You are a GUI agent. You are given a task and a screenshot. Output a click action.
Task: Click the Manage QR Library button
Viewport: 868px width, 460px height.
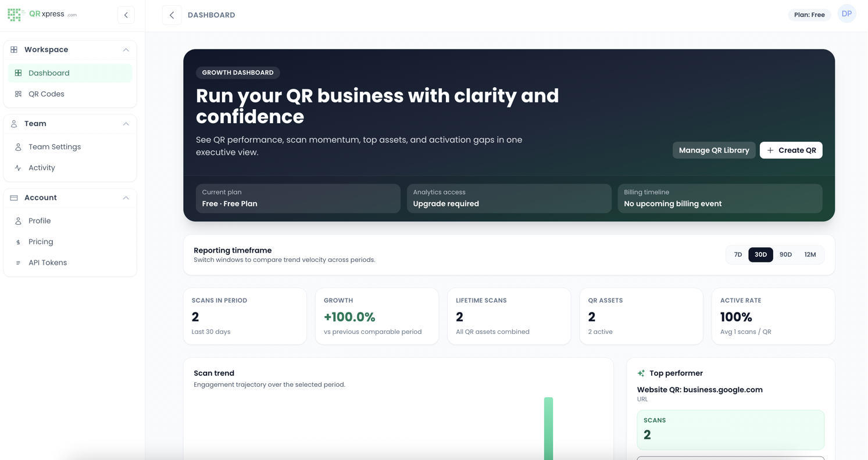click(x=714, y=150)
